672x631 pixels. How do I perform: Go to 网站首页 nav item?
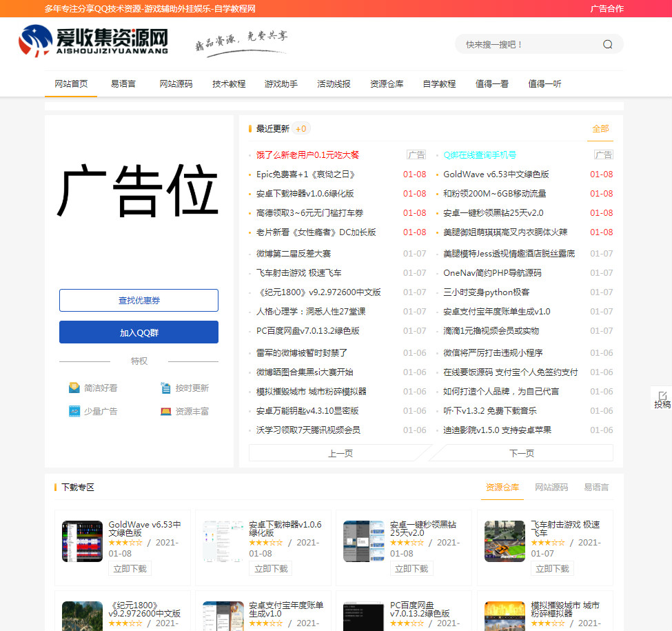[x=71, y=83]
